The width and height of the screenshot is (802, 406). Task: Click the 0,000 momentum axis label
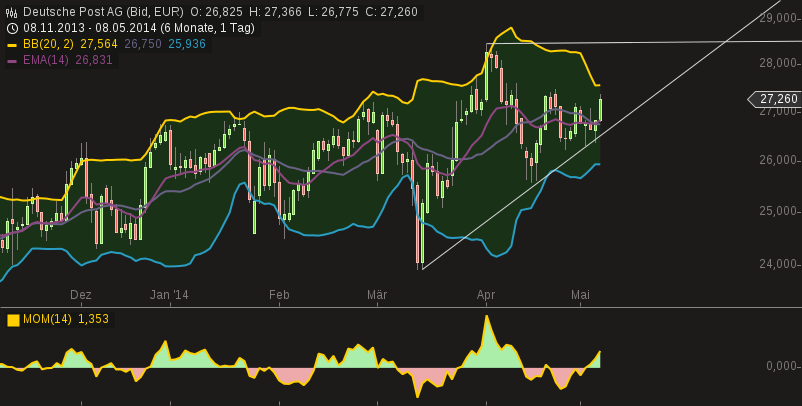click(x=782, y=367)
